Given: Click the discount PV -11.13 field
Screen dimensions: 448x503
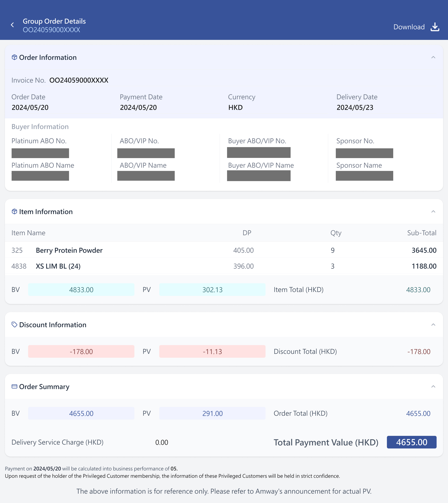Looking at the screenshot, I should (x=212, y=351).
